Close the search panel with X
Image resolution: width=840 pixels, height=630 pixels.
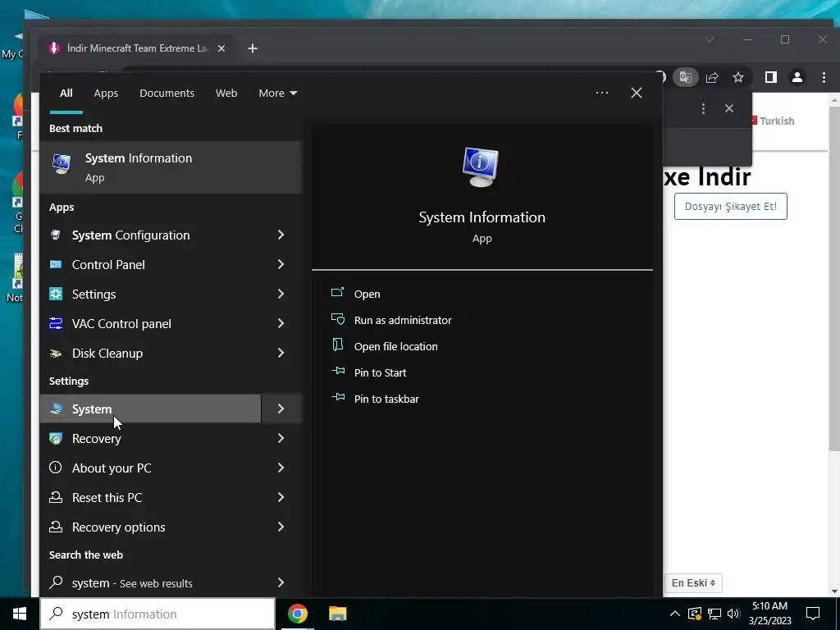tap(637, 93)
